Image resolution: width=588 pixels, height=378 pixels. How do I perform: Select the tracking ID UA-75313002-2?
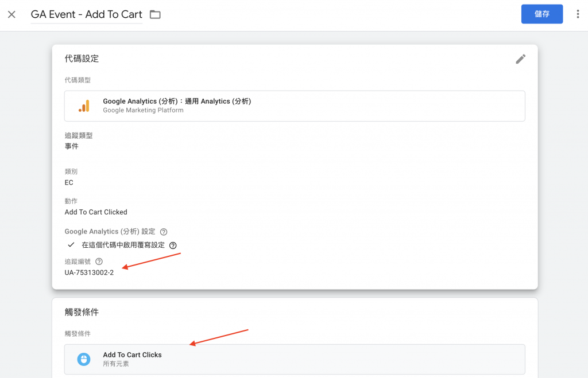(x=89, y=272)
